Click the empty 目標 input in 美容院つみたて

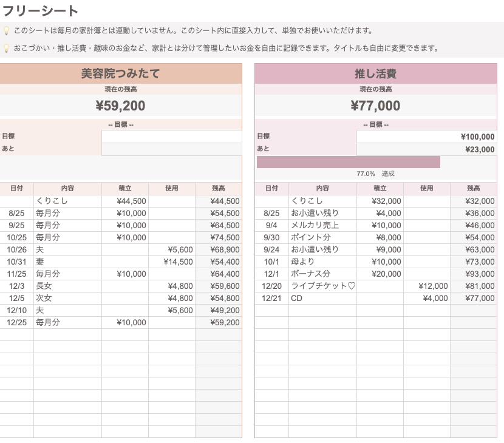click(x=172, y=137)
